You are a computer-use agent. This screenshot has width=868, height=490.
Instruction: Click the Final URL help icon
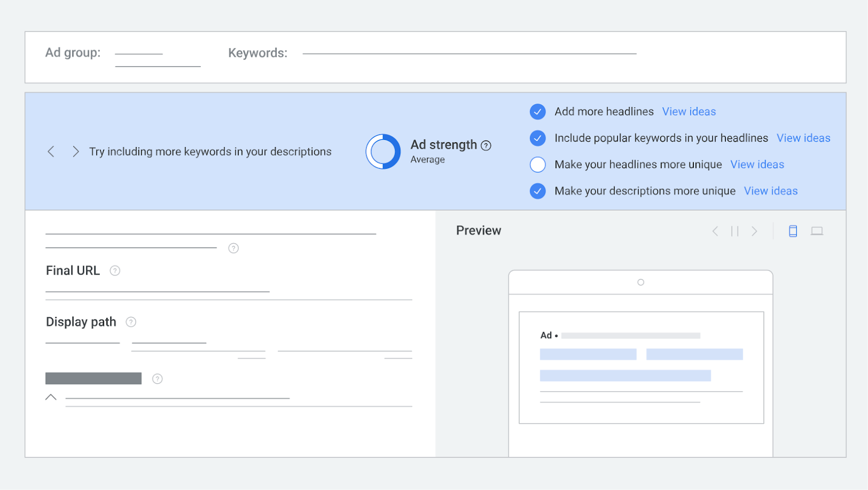115,270
